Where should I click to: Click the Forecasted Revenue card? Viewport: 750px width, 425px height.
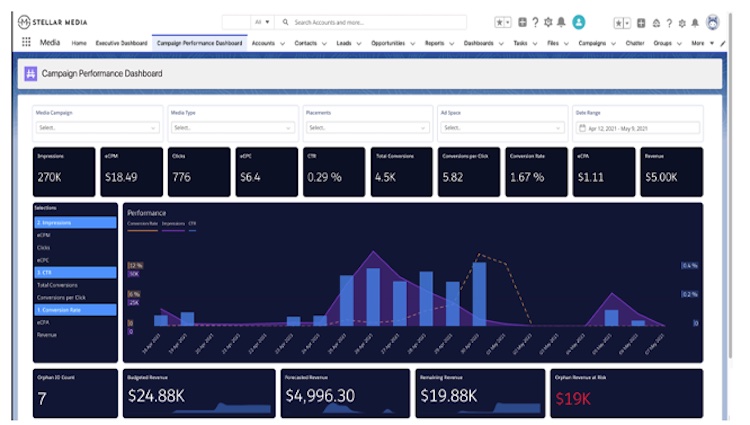(x=345, y=394)
